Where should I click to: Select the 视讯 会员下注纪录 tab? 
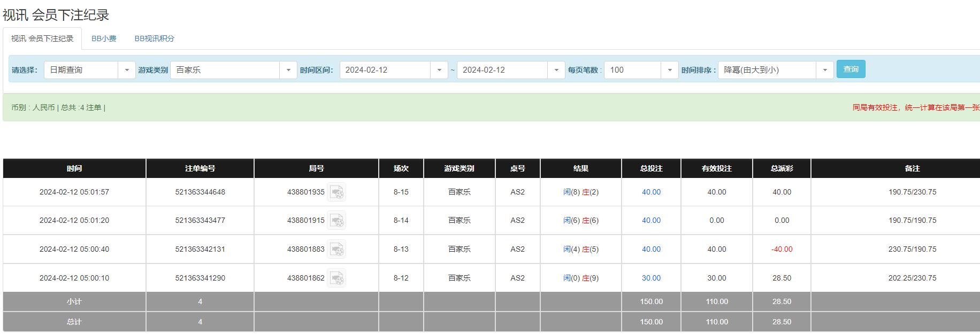pos(42,39)
